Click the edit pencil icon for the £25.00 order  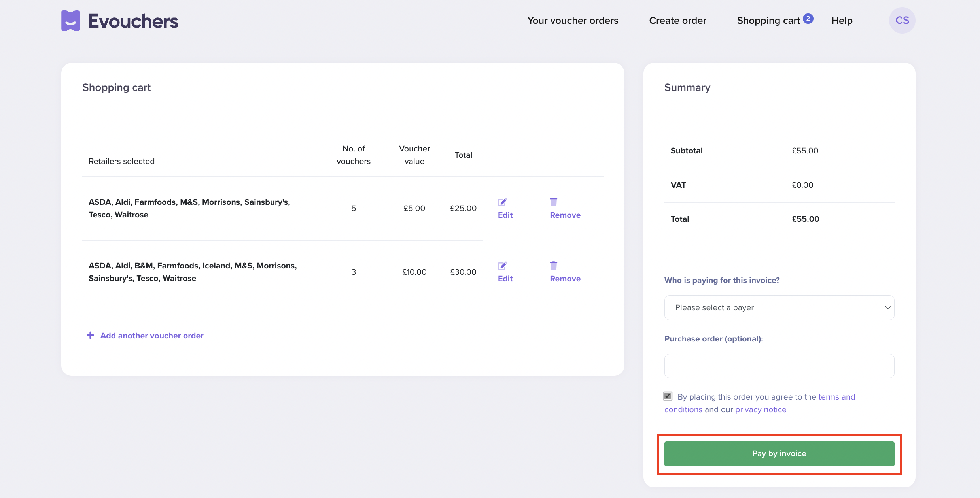point(502,202)
